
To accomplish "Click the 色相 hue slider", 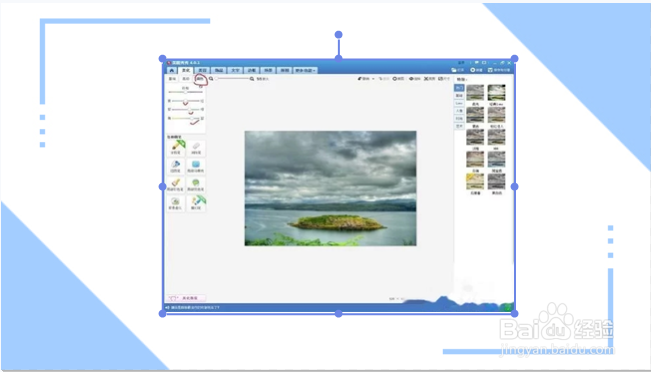I will click(x=185, y=92).
